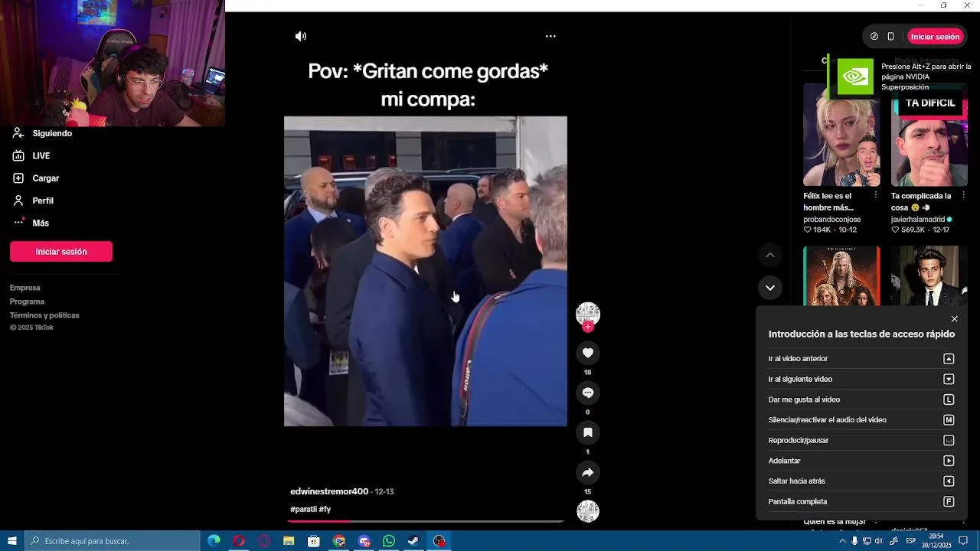Click spacebar key icon for Reproducir/pausar

(x=949, y=440)
